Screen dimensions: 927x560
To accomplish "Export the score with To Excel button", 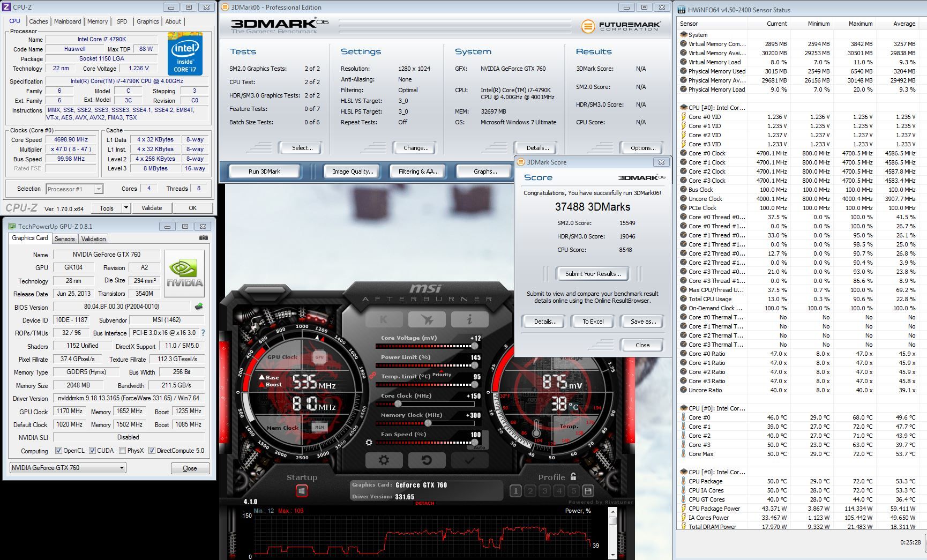I will tap(593, 322).
